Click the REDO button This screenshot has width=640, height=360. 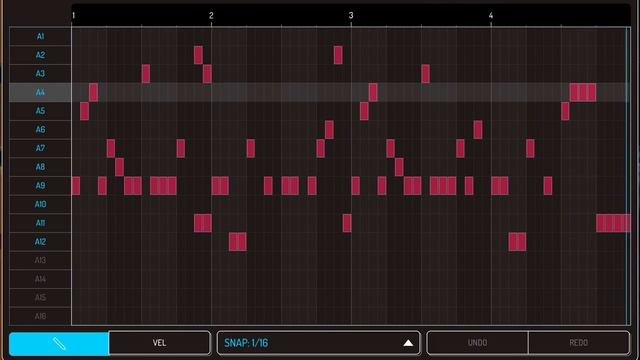579,343
